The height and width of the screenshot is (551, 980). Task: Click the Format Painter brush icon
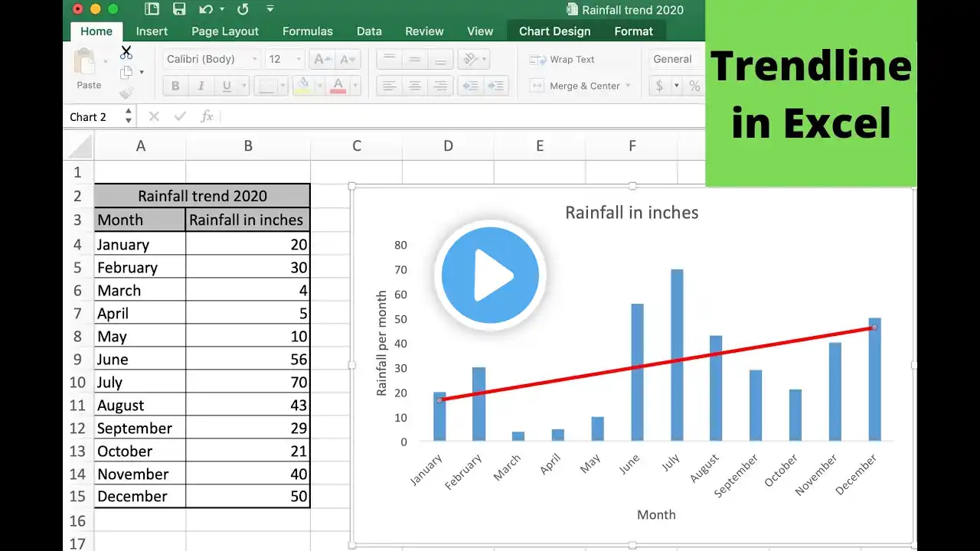pyautogui.click(x=126, y=92)
